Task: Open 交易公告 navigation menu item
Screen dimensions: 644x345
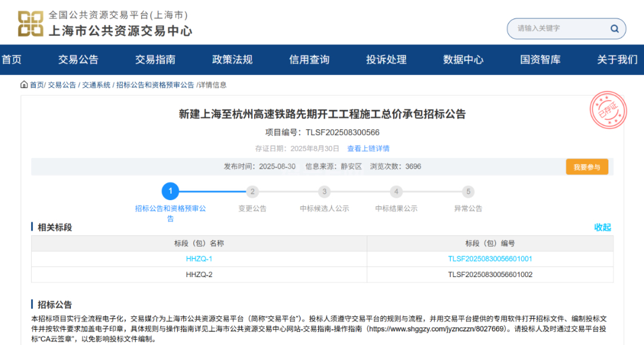Action: pyautogui.click(x=79, y=60)
